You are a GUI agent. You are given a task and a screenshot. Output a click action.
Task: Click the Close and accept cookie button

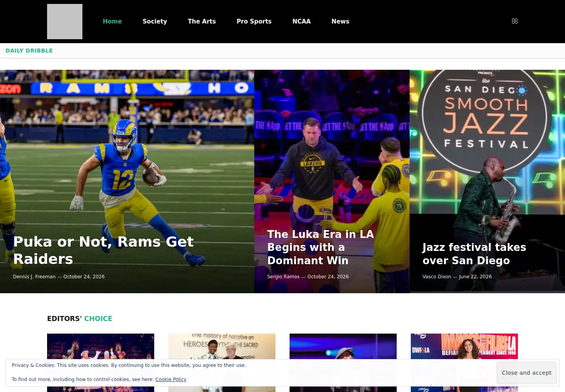[527, 373]
